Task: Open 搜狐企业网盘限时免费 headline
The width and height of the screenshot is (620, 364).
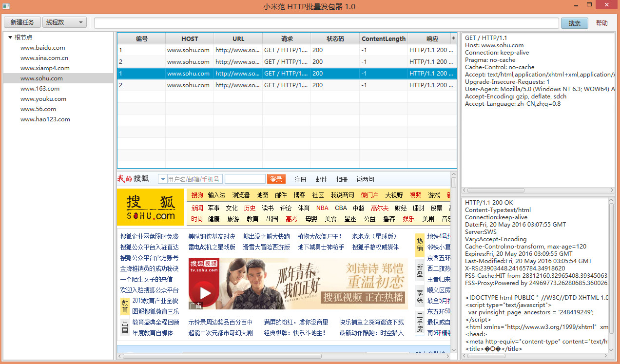Action: (x=149, y=236)
